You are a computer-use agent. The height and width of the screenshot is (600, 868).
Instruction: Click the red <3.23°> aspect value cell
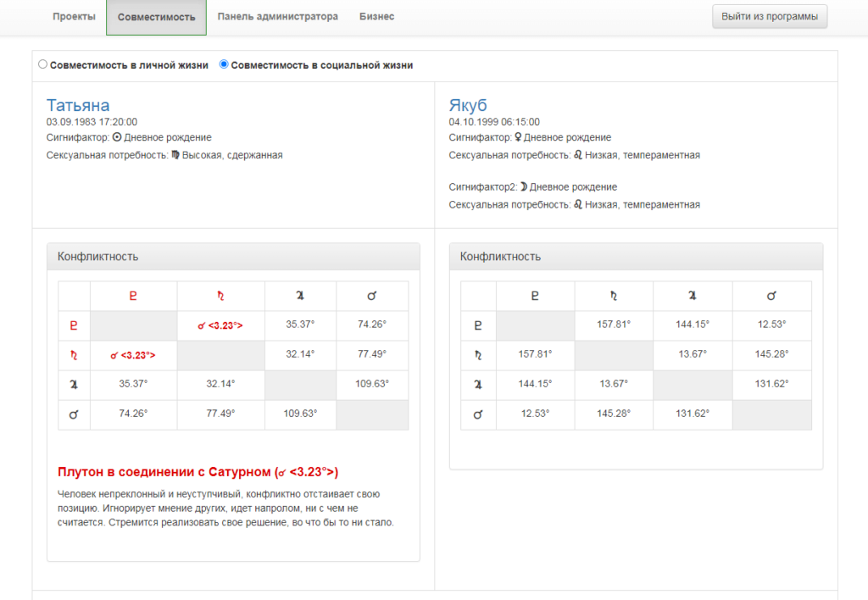click(220, 325)
